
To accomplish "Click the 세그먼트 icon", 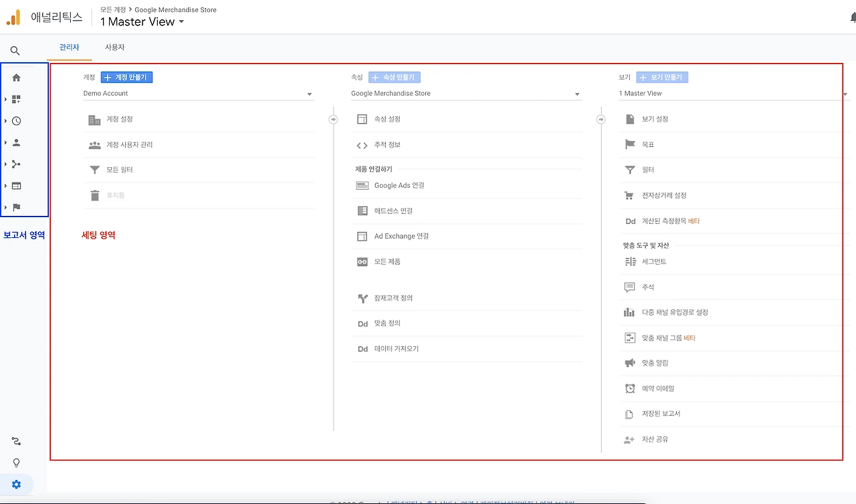I will pyautogui.click(x=630, y=262).
